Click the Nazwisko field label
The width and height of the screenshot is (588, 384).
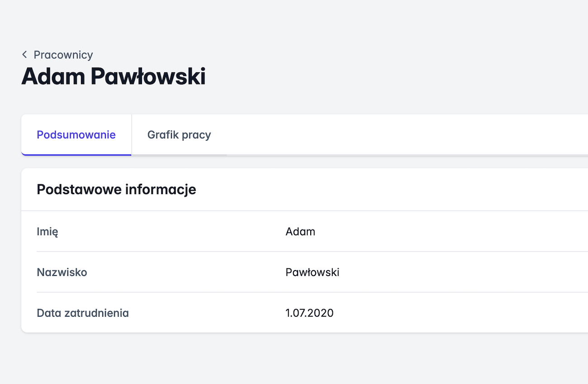tap(62, 272)
